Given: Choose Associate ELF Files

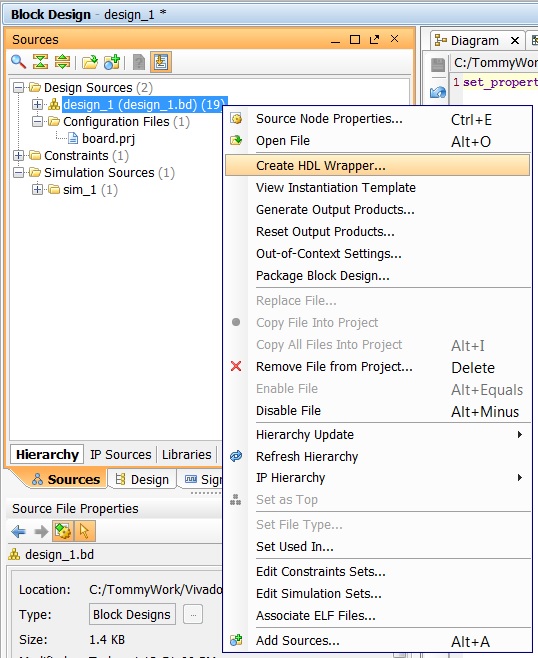Looking at the screenshot, I should point(378,616).
